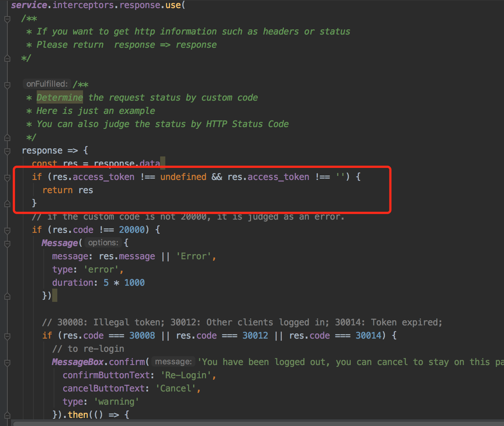Click the number 20000 in the if condition

pyautogui.click(x=132, y=230)
